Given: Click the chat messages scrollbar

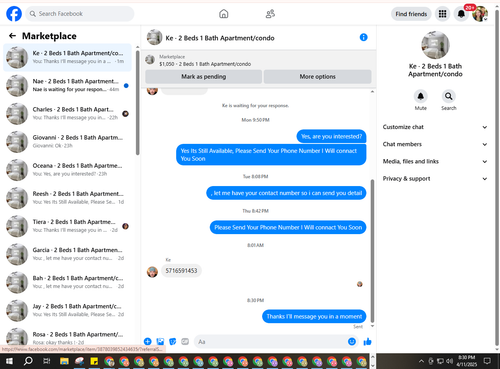Looking at the screenshot, I should [x=372, y=251].
